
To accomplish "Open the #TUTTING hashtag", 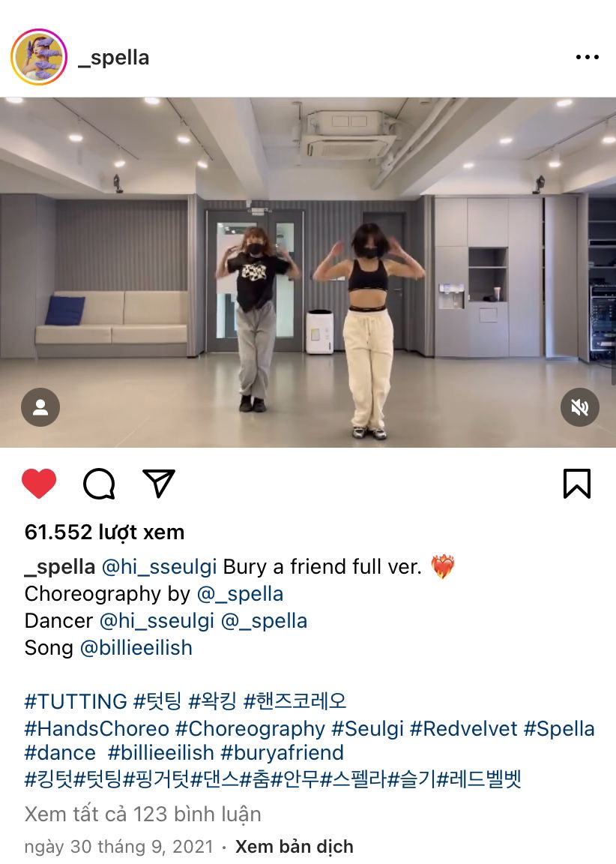I will click(76, 701).
